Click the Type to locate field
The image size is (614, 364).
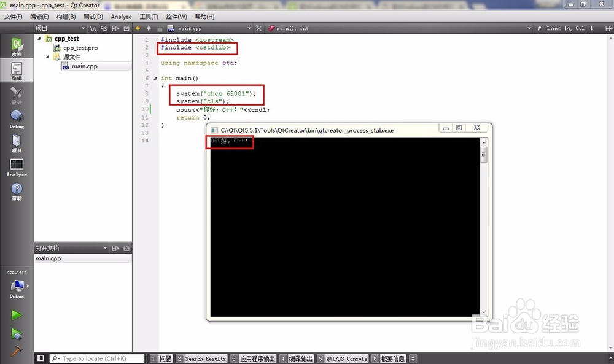97,358
